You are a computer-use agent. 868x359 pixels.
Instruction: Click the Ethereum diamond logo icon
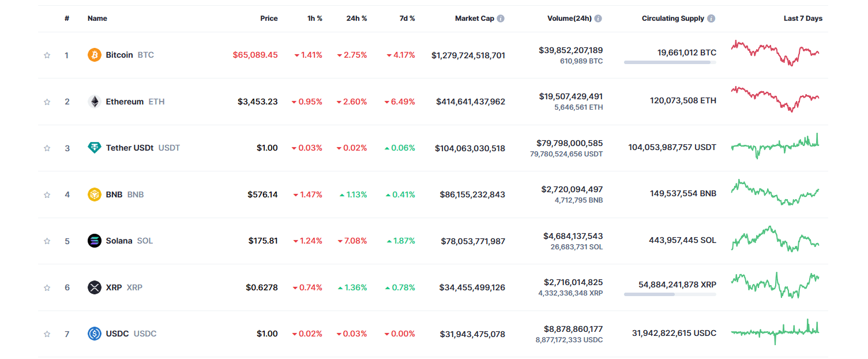pos(94,102)
